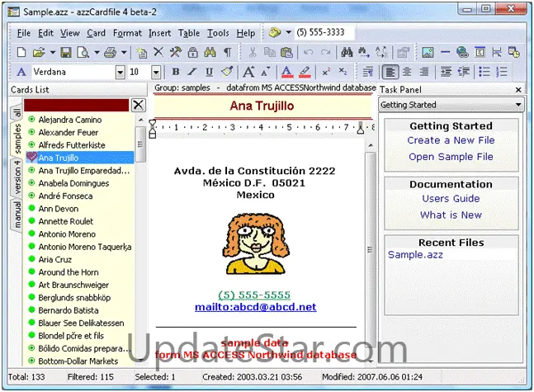The width and height of the screenshot is (534, 392).
Task: Expand the Getting Started task panel dropdown
Action: coord(518,105)
